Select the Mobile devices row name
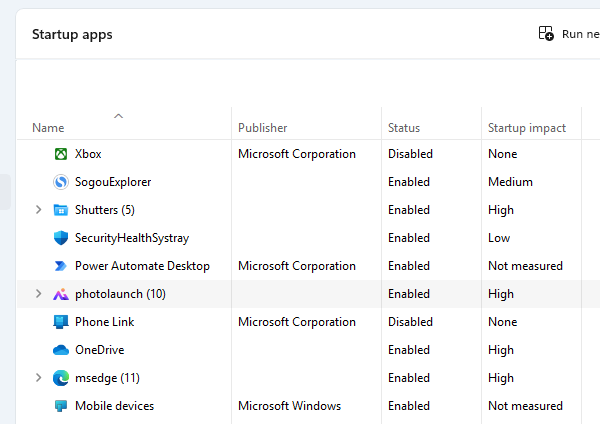The image size is (600, 424). tap(114, 406)
